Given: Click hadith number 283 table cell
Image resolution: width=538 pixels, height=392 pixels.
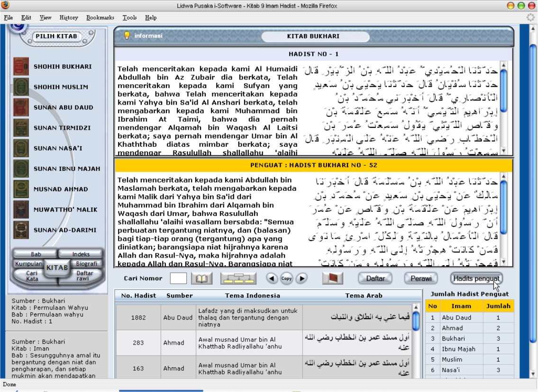Looking at the screenshot, I should [x=138, y=343].
